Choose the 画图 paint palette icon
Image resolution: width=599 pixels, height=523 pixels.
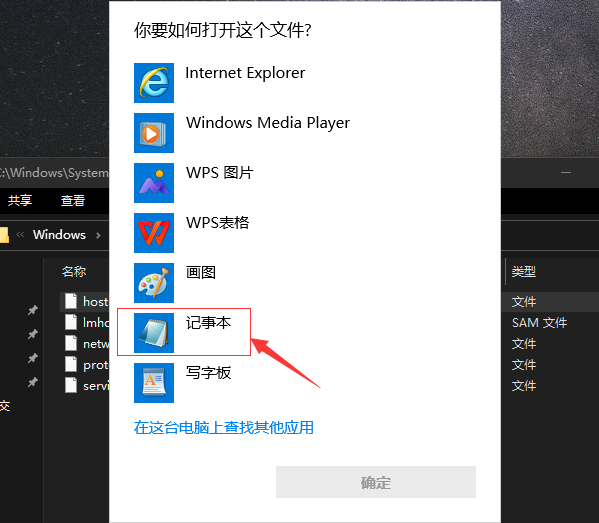[154, 283]
